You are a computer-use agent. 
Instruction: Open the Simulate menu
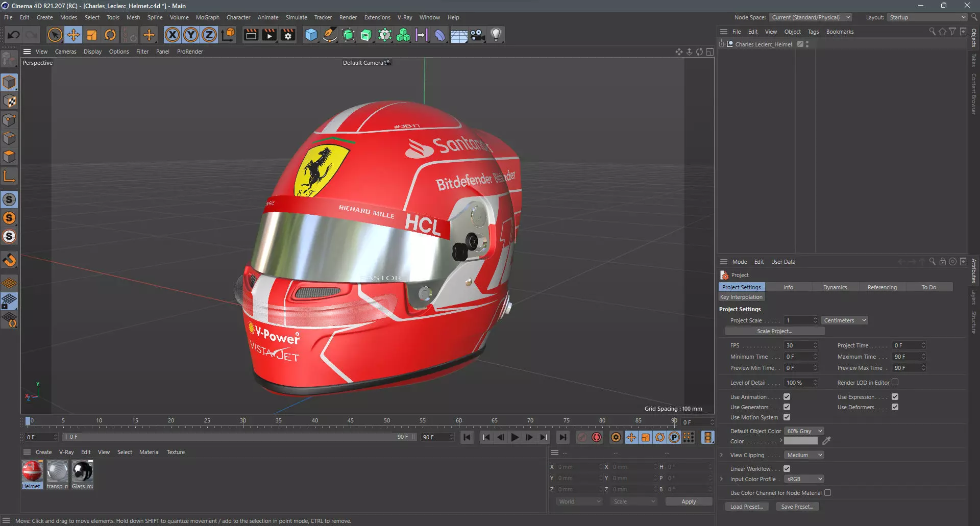coord(296,17)
